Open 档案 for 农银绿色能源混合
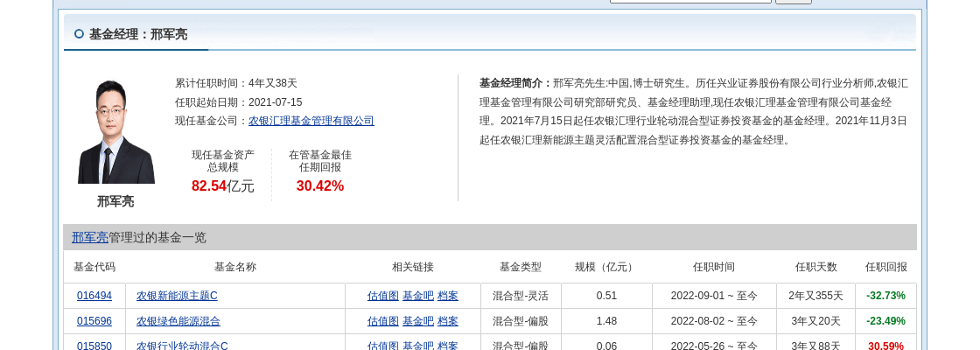980x350 pixels. pyautogui.click(x=447, y=321)
